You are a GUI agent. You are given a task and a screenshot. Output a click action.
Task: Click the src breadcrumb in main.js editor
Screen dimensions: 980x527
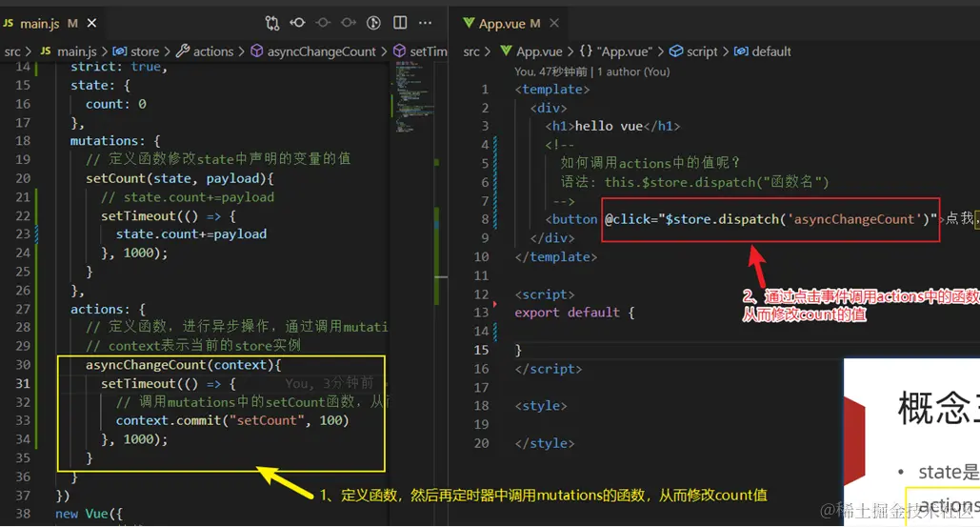click(12, 51)
